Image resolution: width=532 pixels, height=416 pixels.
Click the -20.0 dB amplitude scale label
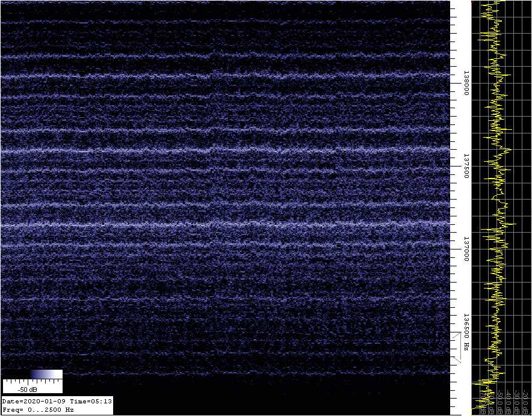click(526, 403)
